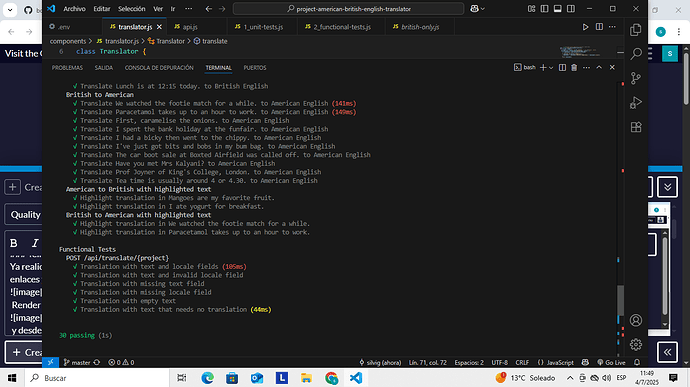Open the Copilot dropdown in title bar
Image resolution: width=690 pixels, height=387 pixels.
pyautogui.click(x=477, y=9)
